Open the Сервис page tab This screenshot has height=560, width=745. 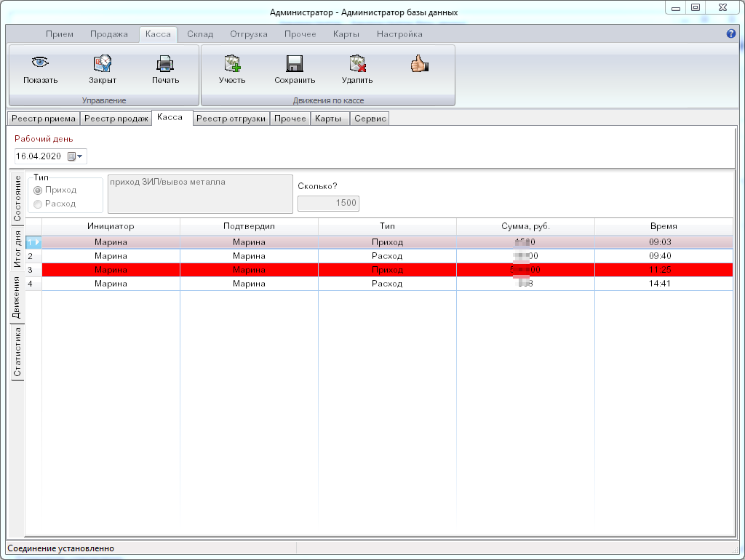tap(370, 119)
